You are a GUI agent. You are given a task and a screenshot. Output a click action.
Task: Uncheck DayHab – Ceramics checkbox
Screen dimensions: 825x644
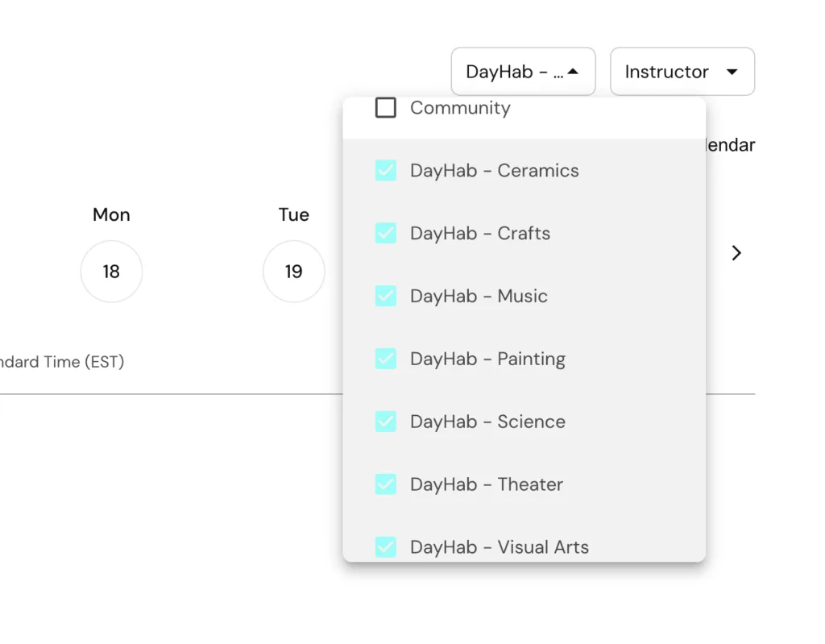386,171
